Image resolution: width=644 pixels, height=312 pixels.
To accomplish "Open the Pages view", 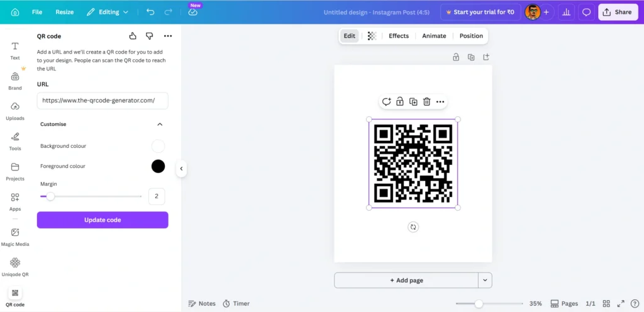I will (x=564, y=304).
